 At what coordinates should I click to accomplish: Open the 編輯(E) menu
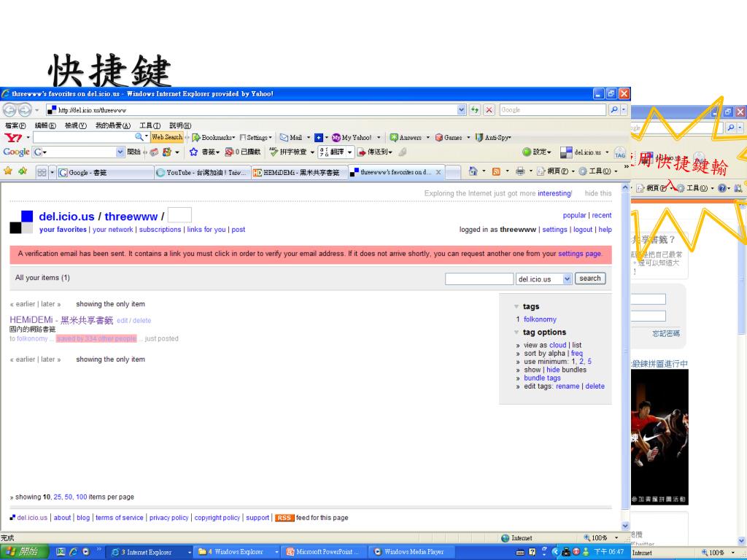(x=44, y=125)
